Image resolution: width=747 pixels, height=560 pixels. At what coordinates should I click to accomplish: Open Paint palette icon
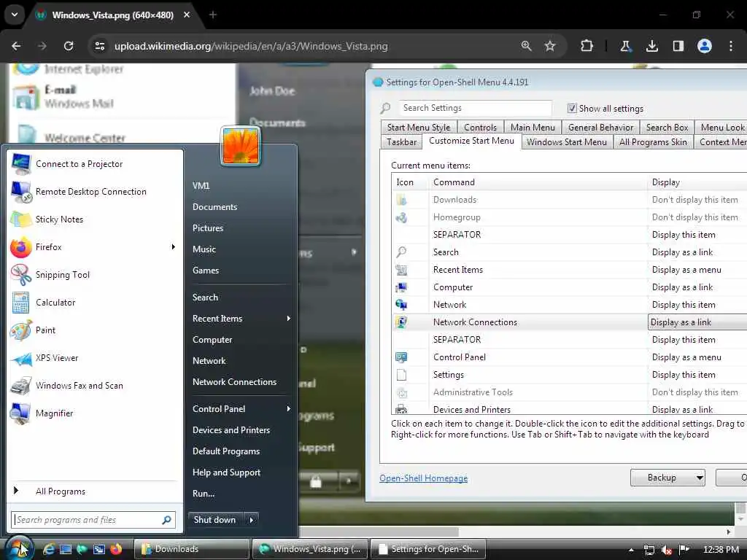click(21, 330)
